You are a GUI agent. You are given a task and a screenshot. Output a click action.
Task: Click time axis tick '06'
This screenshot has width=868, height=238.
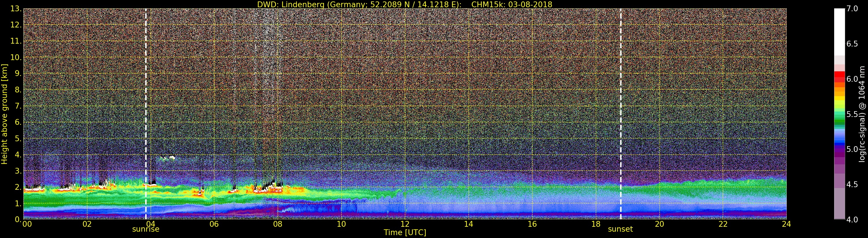214,224
